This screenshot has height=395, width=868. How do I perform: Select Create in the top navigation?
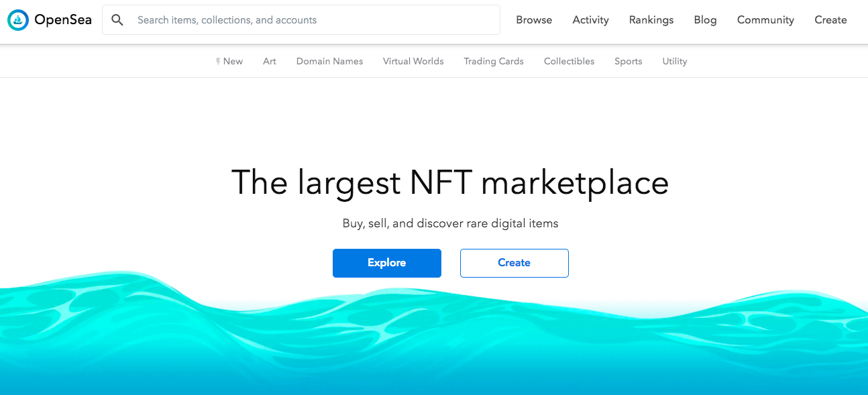point(830,20)
